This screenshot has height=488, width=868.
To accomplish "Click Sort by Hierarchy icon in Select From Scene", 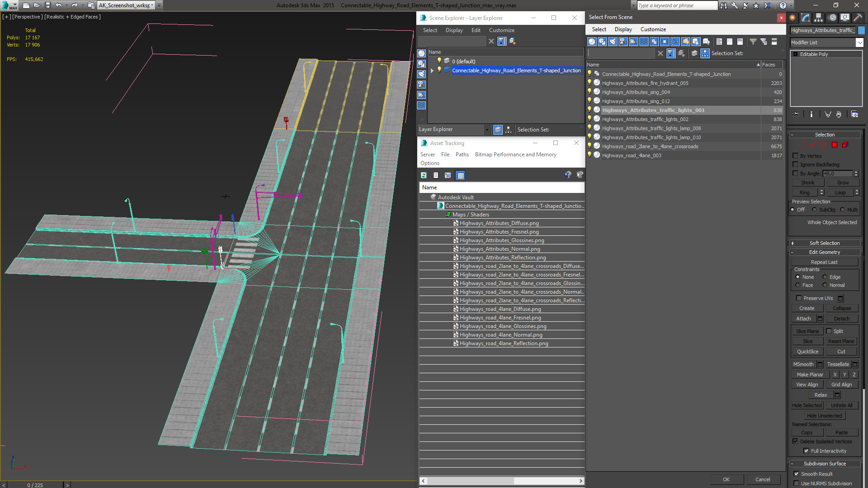I will 705,53.
